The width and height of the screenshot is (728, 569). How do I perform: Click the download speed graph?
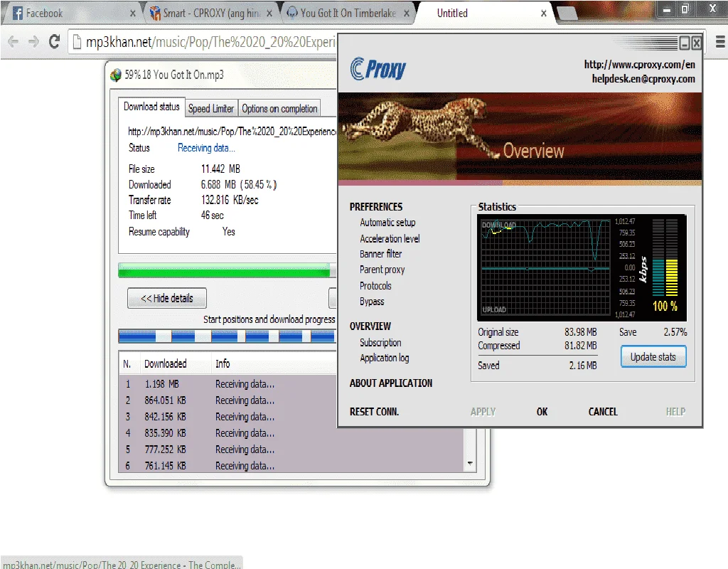pyautogui.click(x=545, y=267)
